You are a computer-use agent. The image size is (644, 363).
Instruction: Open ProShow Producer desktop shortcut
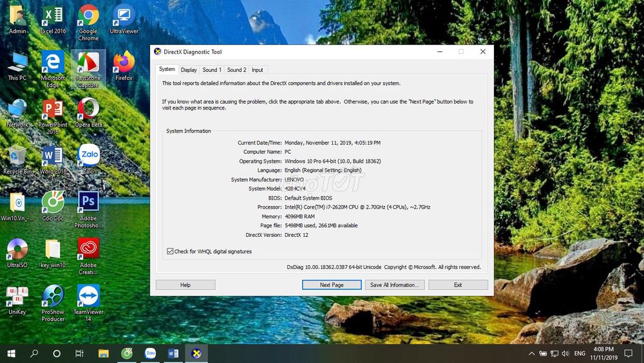point(53,303)
